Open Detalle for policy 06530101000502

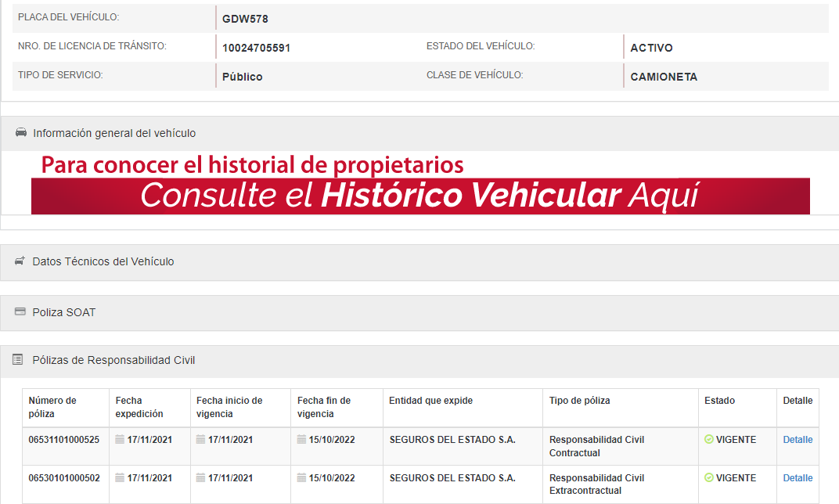tap(798, 478)
